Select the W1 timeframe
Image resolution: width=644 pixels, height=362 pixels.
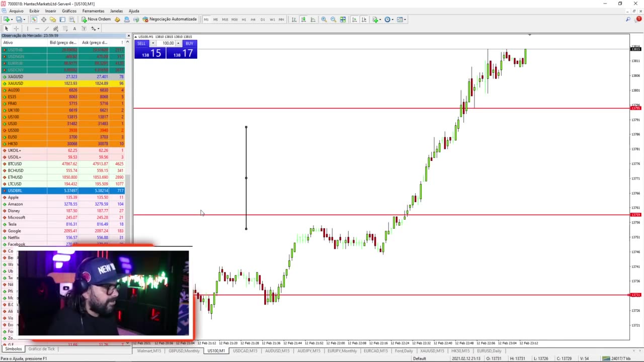click(272, 20)
